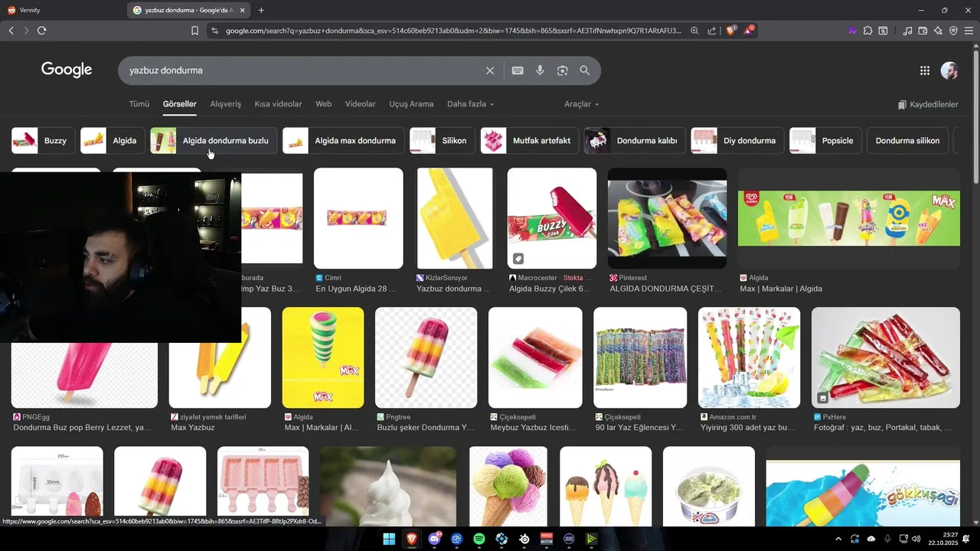Image resolution: width=980 pixels, height=551 pixels.
Task: Switch to Kısa videolar tab
Action: [x=279, y=104]
